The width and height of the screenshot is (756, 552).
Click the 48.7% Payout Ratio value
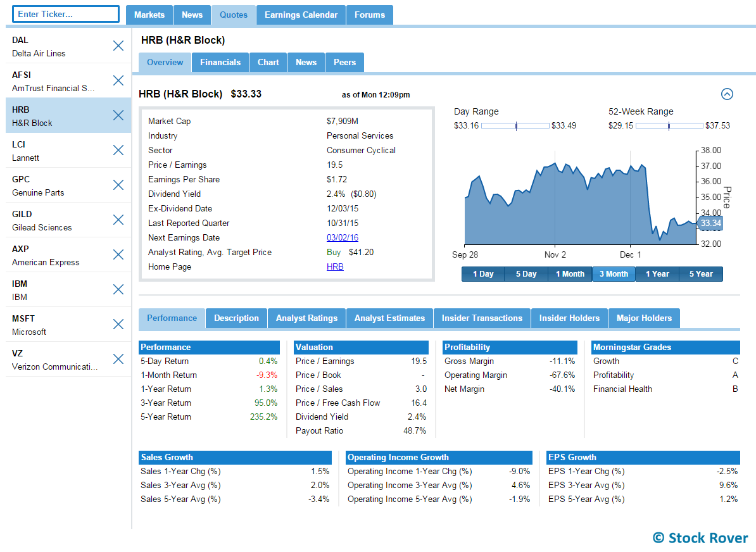click(415, 431)
